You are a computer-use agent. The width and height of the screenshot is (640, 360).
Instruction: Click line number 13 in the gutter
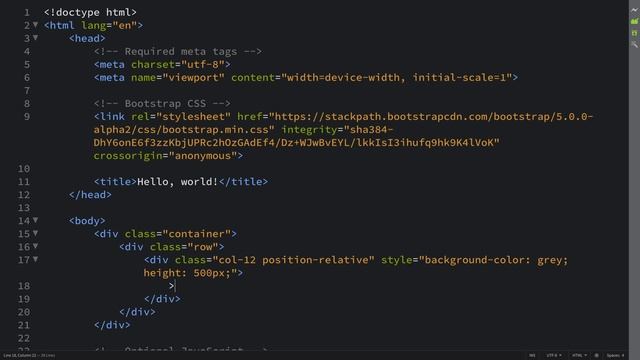tap(24, 208)
